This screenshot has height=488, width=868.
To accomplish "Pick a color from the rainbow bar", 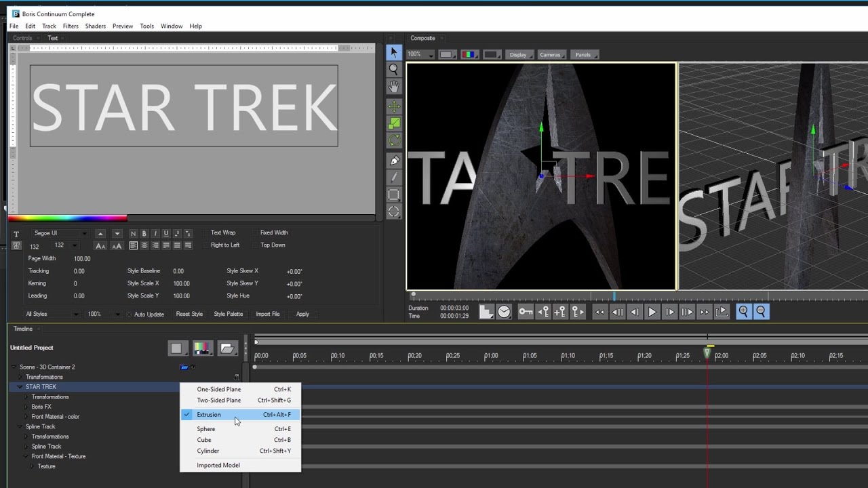I will (x=67, y=218).
